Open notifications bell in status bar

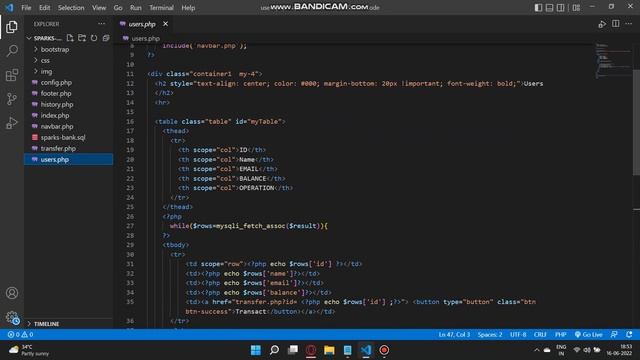pos(629,334)
